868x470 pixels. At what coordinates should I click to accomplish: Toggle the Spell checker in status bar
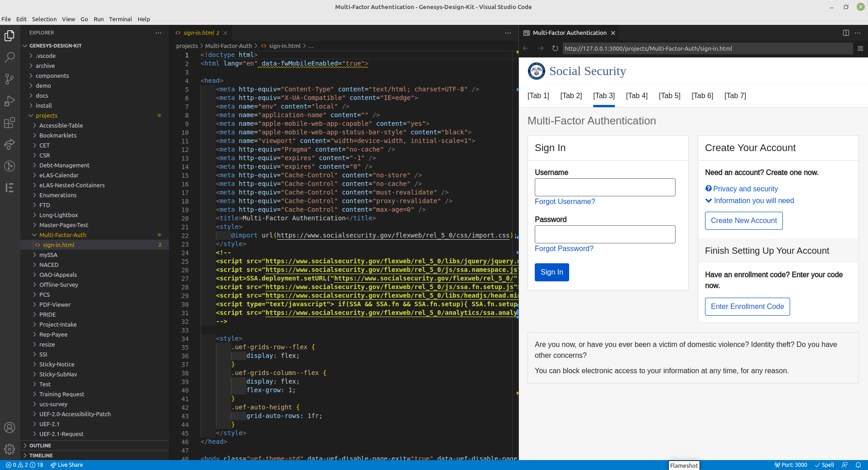[x=825, y=465]
